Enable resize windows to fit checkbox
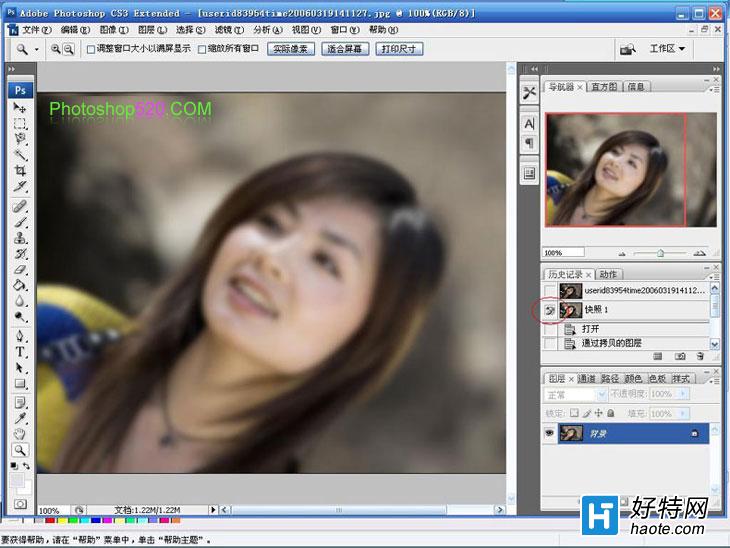Image resolution: width=730 pixels, height=548 pixels. (91, 49)
